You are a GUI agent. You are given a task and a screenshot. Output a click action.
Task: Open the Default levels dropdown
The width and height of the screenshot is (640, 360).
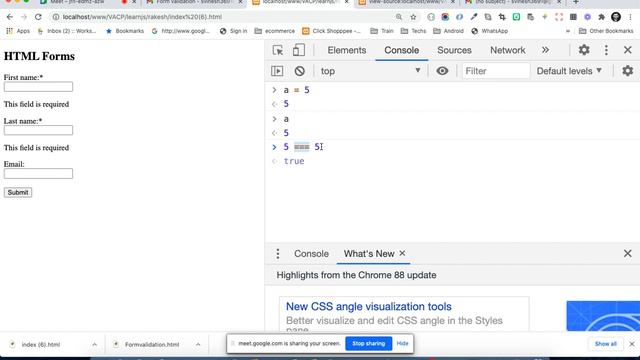pos(569,71)
